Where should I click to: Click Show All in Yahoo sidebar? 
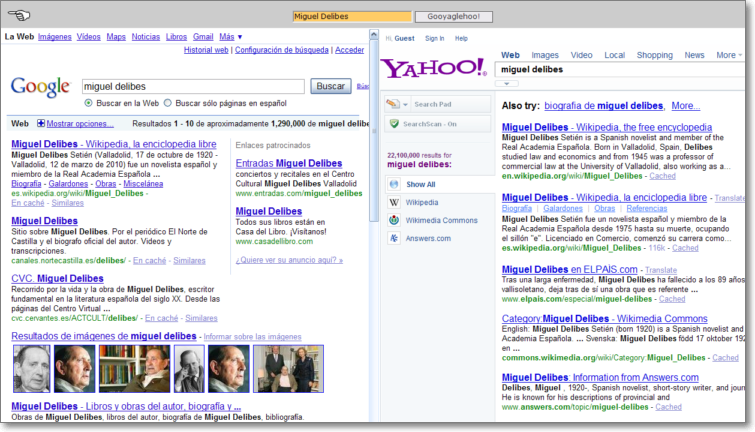click(420, 184)
